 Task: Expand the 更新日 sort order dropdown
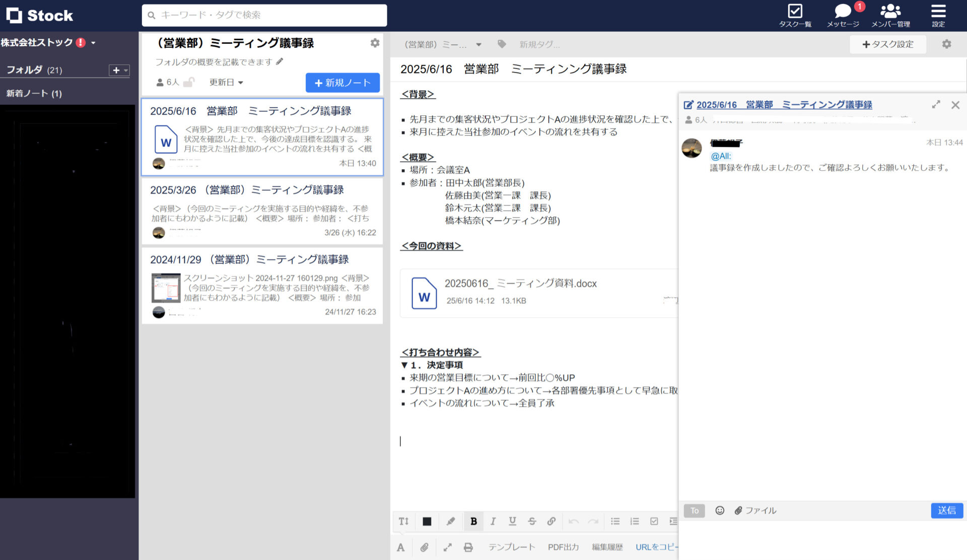click(226, 82)
